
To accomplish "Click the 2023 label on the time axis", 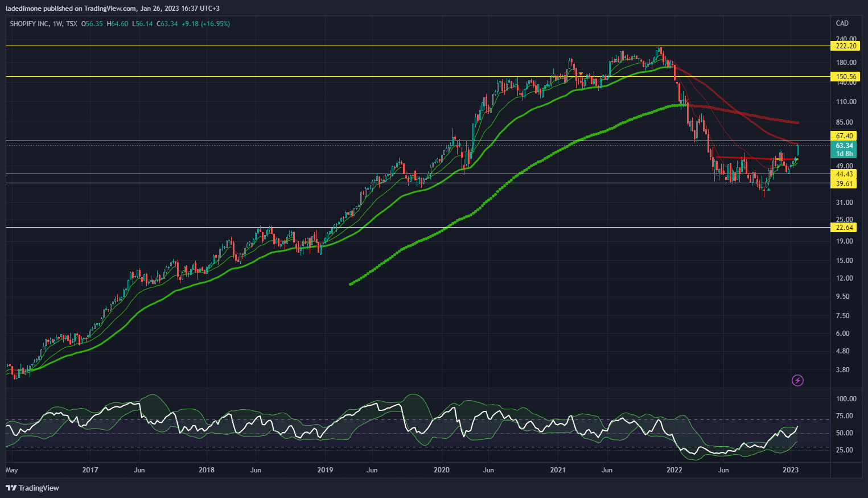I will 791,470.
